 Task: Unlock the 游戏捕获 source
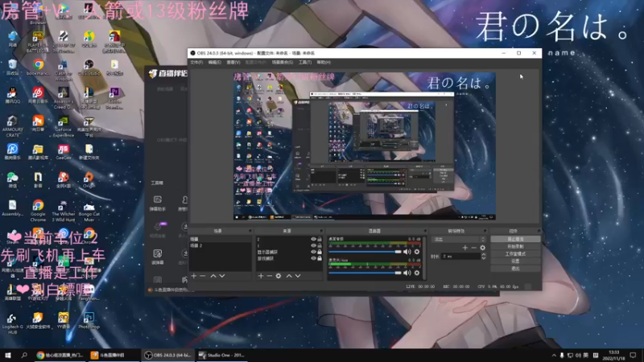(x=320, y=258)
